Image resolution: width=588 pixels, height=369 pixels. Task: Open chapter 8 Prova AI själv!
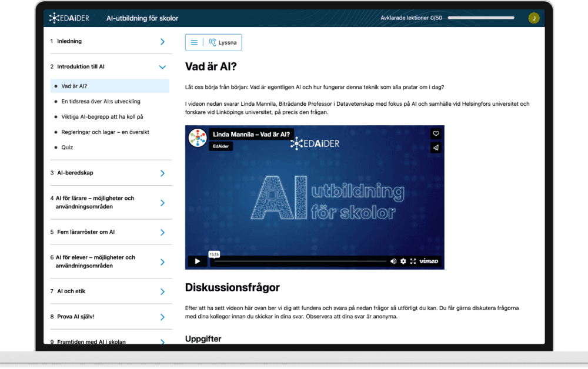[x=162, y=316]
